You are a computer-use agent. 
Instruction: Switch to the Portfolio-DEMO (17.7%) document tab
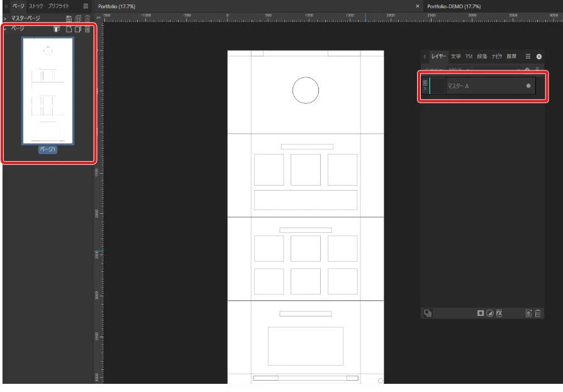454,6
